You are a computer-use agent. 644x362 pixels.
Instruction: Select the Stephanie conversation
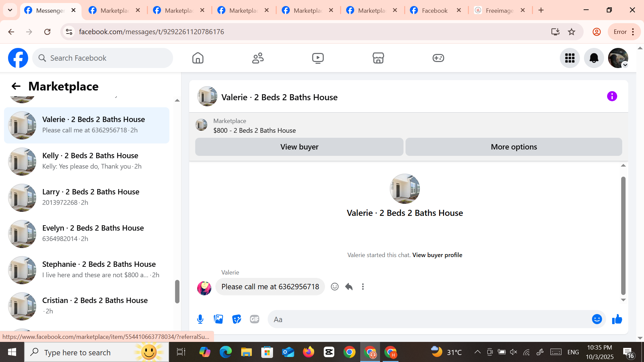[x=87, y=270]
